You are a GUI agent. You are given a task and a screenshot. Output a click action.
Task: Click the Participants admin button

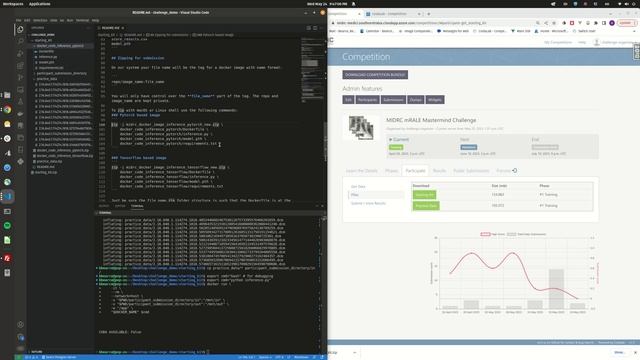click(367, 100)
